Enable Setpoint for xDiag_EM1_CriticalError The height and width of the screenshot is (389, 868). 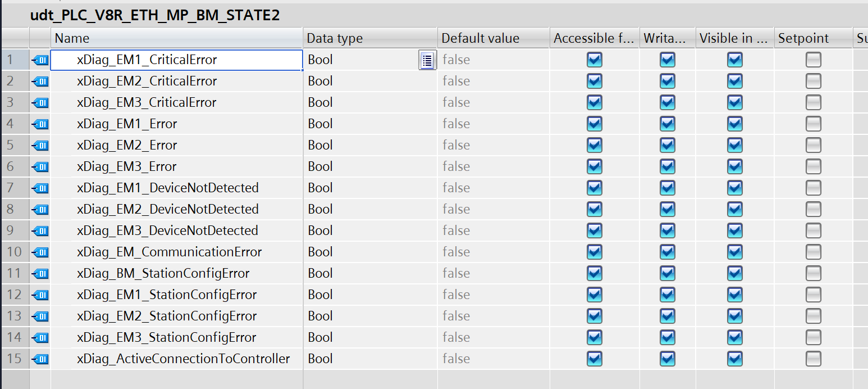coord(813,60)
